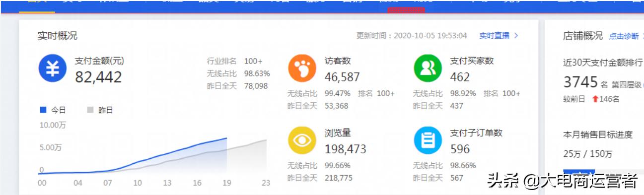644x195 pixels.
Task: Click the payment amount value 82,442
Action: [x=98, y=77]
